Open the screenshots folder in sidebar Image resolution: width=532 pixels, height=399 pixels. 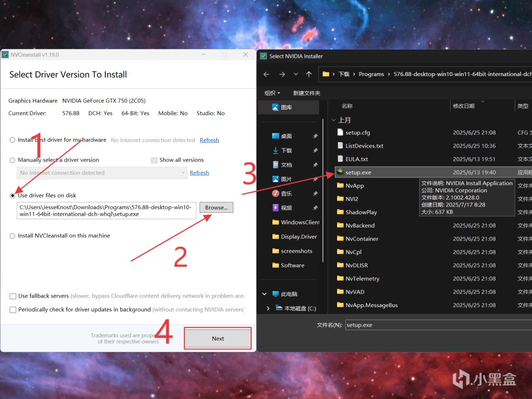(292, 251)
